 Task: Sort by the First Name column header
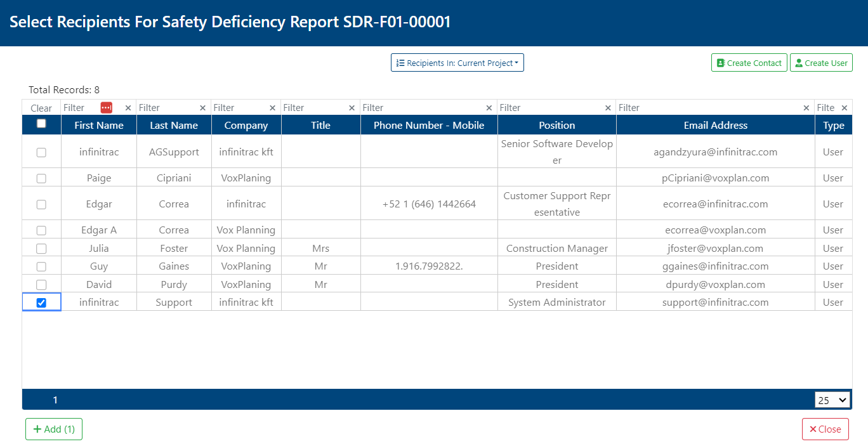point(99,126)
